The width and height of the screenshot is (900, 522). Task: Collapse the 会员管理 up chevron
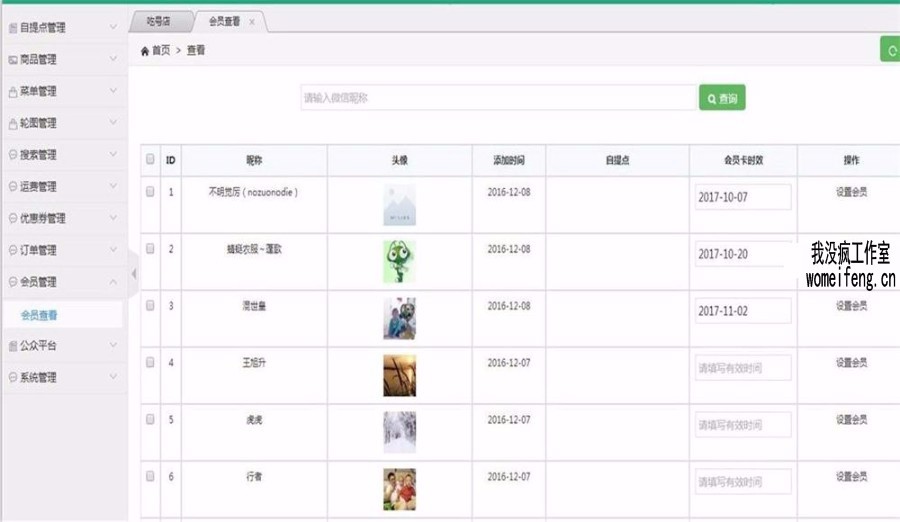[x=113, y=281]
